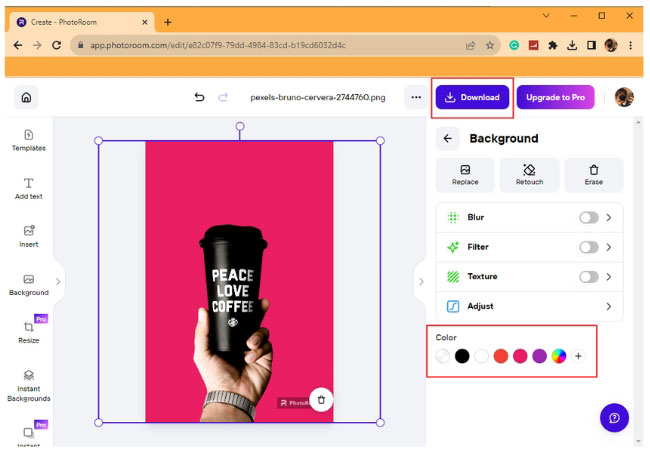Select the Resize sidebar item
This screenshot has height=450, width=650.
[28, 332]
